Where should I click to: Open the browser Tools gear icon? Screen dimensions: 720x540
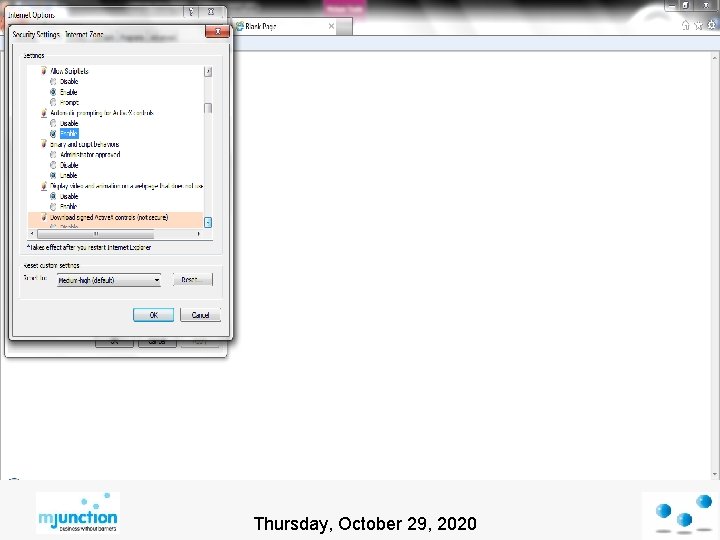pyautogui.click(x=711, y=25)
